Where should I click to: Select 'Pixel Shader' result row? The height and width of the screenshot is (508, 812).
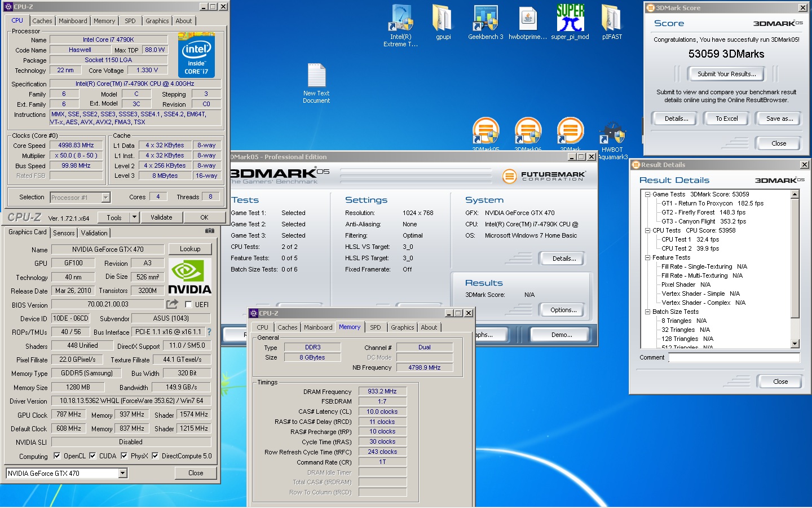pyautogui.click(x=686, y=284)
